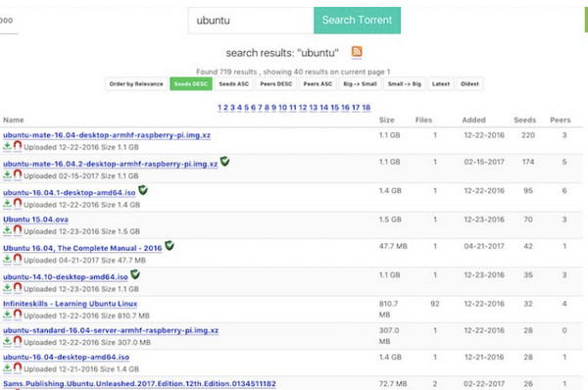The width and height of the screenshot is (588, 390).
Task: Click magnet icon for ubuntu-16.04-desktop-amd64.iso
Action: [18, 367]
